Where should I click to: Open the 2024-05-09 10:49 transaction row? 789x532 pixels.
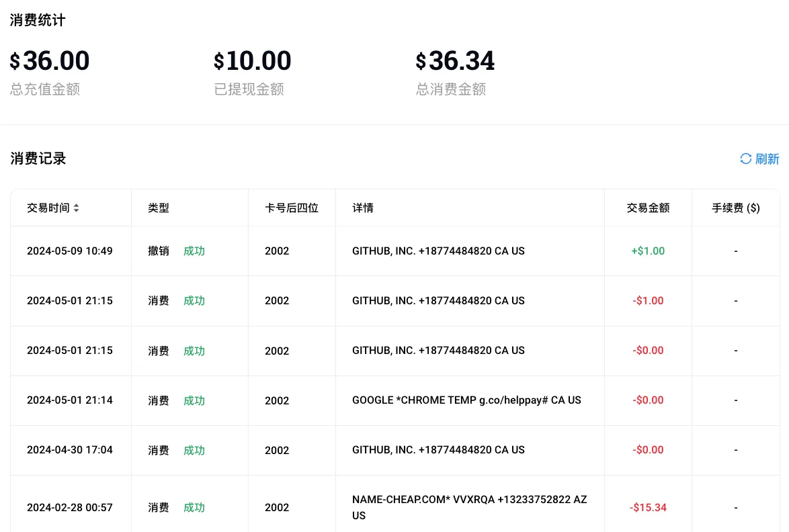pyautogui.click(x=70, y=251)
